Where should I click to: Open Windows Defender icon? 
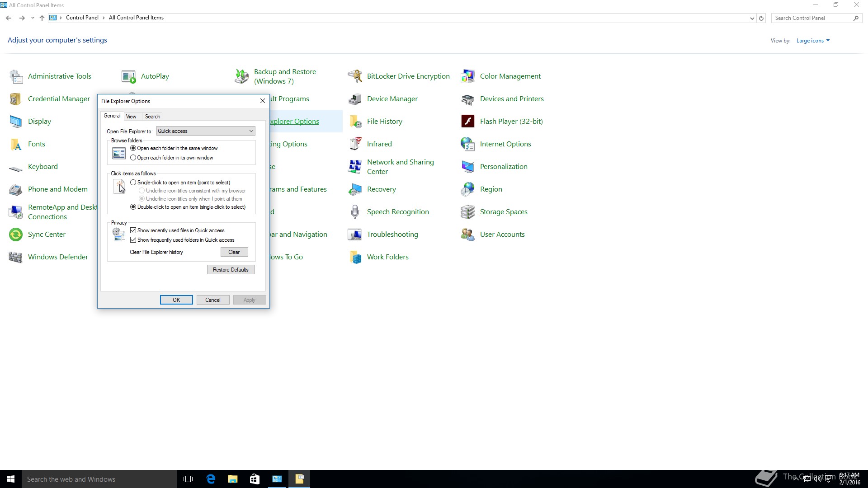coord(16,257)
